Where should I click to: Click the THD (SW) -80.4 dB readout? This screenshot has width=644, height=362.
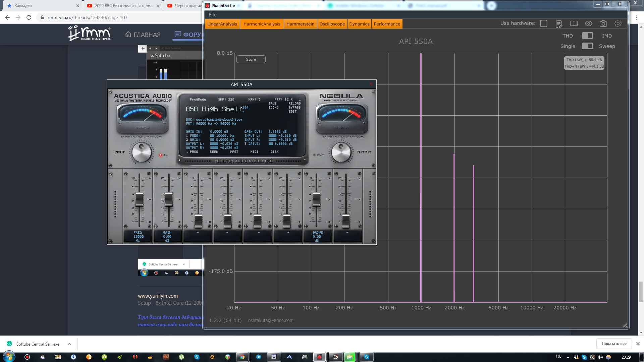584,60
